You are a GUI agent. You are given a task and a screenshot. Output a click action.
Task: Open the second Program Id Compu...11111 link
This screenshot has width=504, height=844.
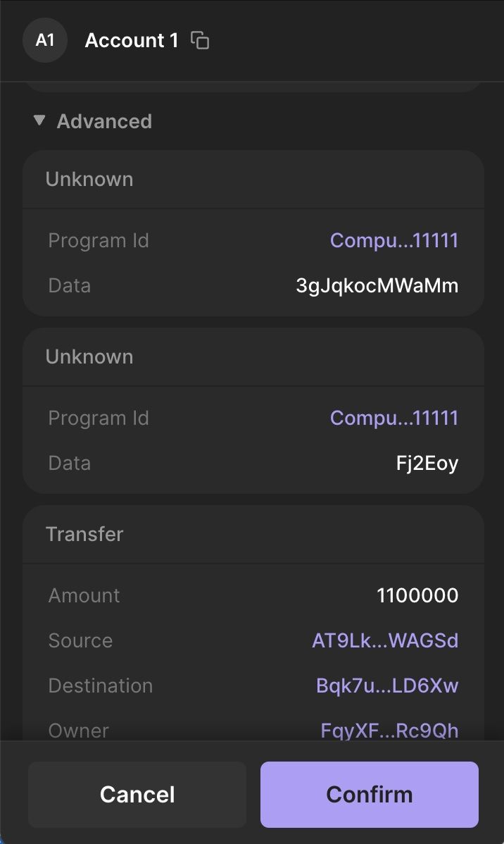(394, 417)
